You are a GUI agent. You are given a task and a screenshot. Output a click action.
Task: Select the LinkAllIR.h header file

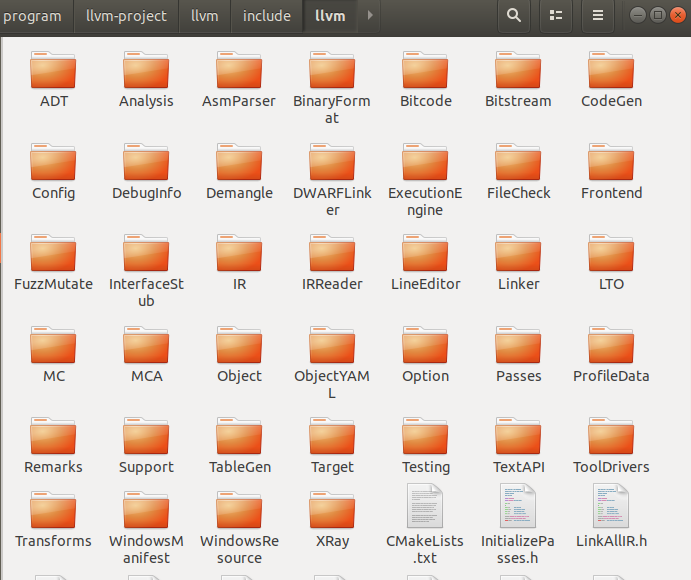coord(611,516)
